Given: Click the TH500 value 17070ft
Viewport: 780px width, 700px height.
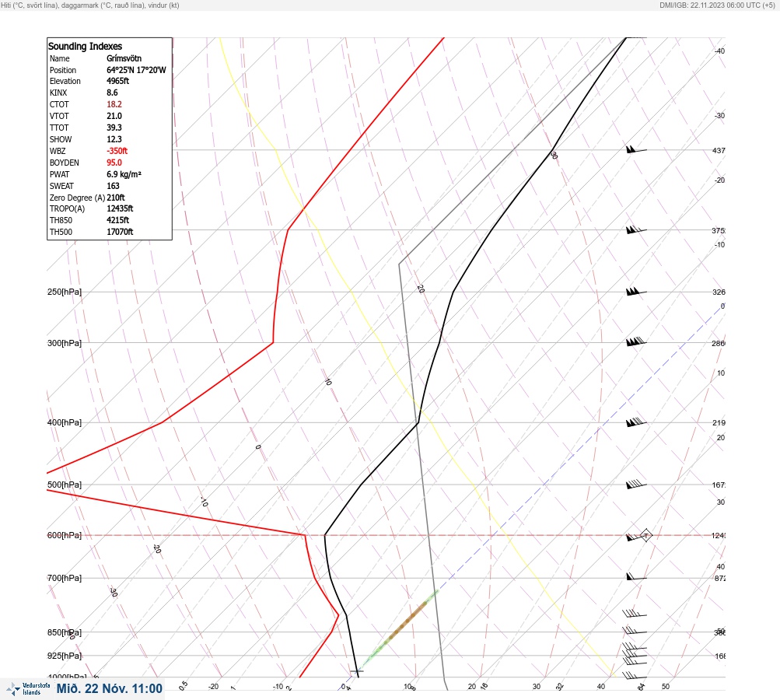Looking at the screenshot, I should click(x=120, y=232).
